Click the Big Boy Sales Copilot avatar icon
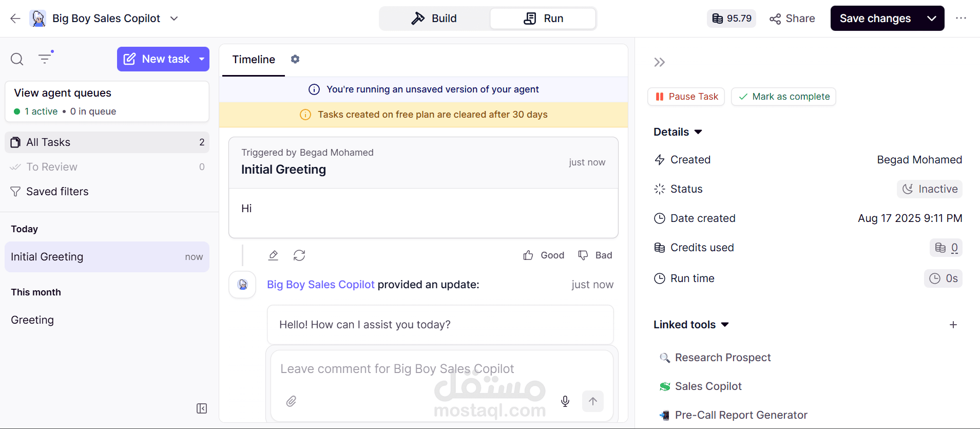The image size is (980, 429). (x=38, y=18)
